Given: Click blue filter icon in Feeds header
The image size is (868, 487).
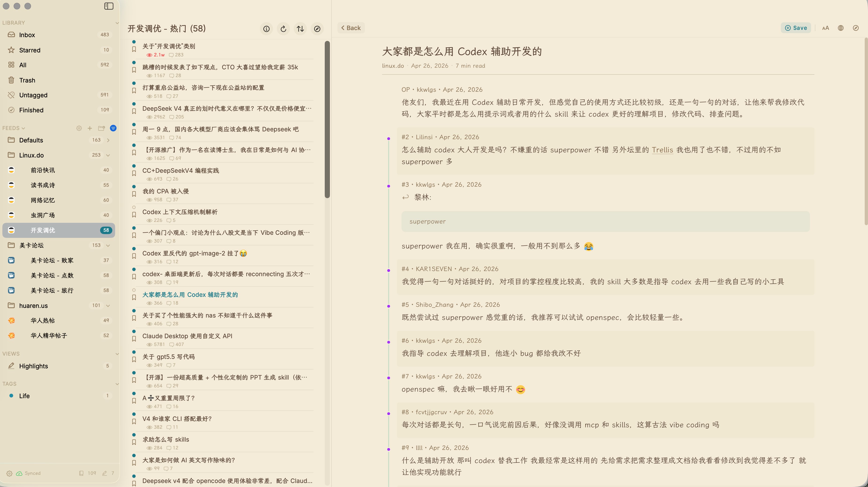Looking at the screenshot, I should point(113,128).
